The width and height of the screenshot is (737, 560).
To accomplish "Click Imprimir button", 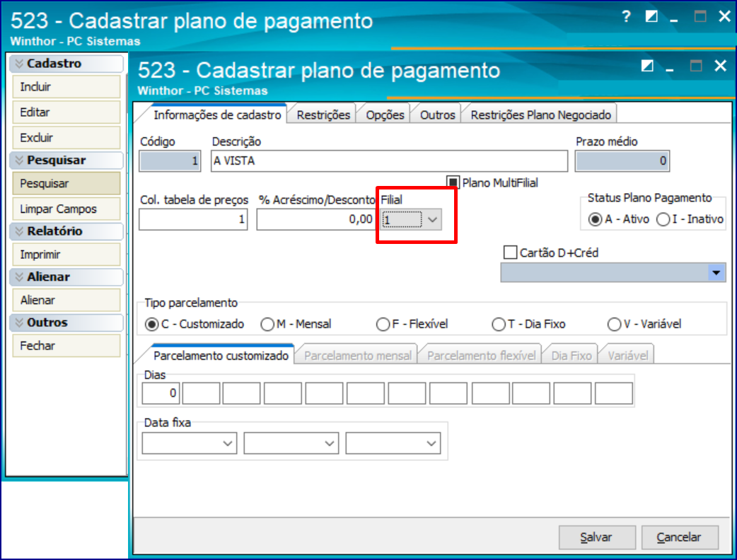I will coord(66,254).
